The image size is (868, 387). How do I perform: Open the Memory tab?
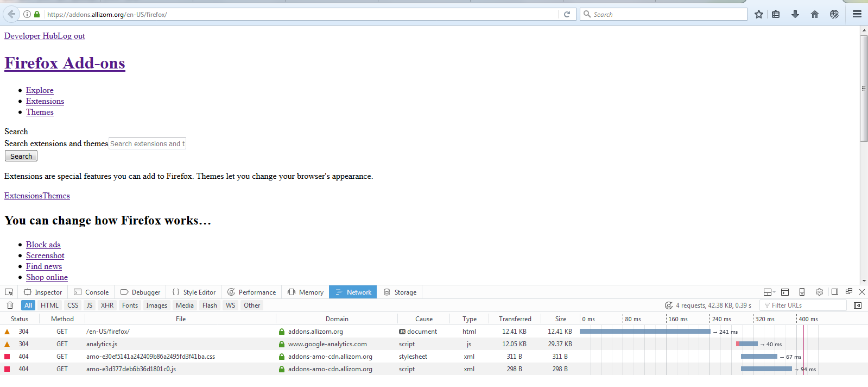pos(306,292)
